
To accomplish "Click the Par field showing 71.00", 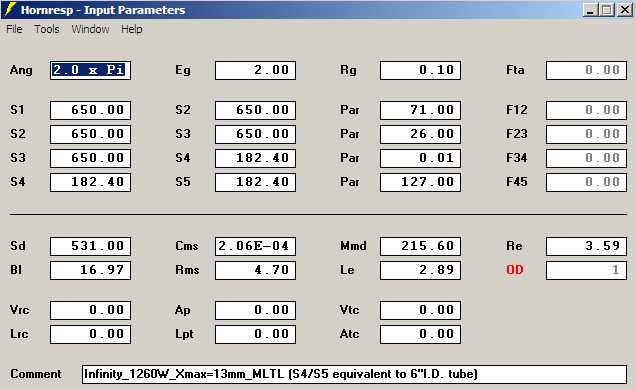I will point(421,110).
